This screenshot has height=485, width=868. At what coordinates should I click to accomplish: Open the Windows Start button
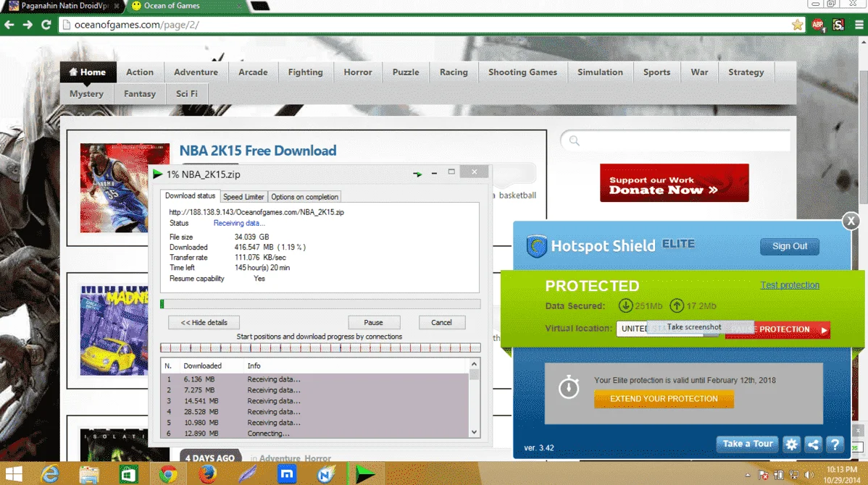(13, 474)
